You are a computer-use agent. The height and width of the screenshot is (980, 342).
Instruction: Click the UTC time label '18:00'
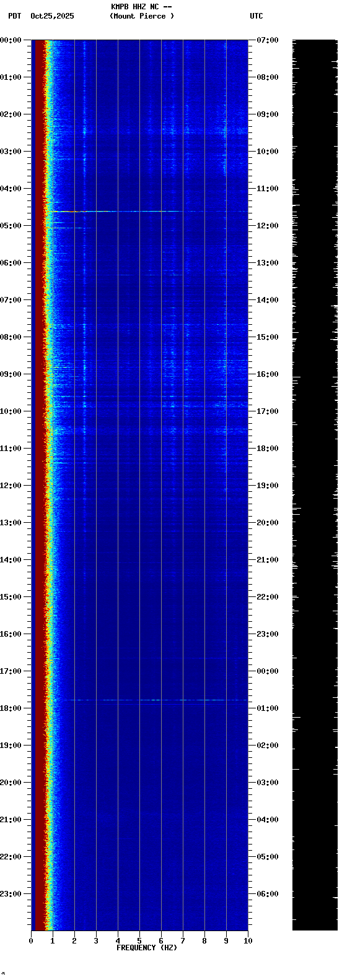pos(268,449)
